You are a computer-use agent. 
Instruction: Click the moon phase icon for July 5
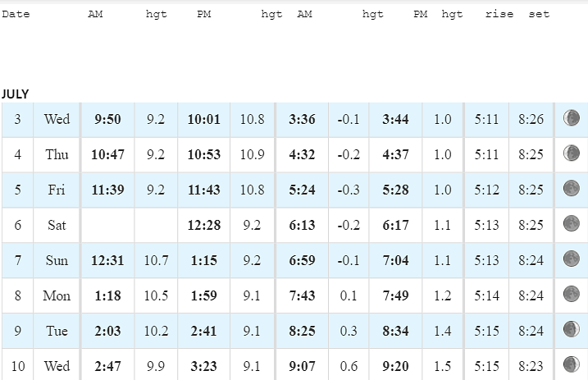click(571, 188)
